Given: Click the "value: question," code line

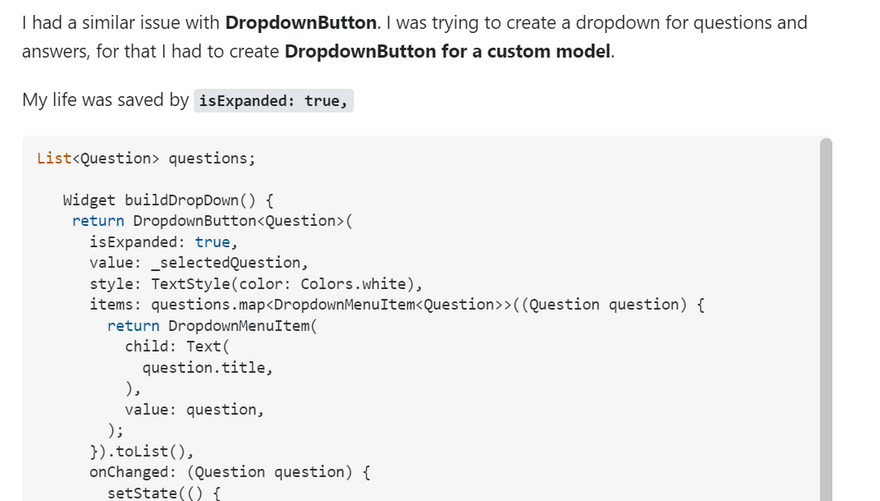Looking at the screenshot, I should [x=194, y=409].
